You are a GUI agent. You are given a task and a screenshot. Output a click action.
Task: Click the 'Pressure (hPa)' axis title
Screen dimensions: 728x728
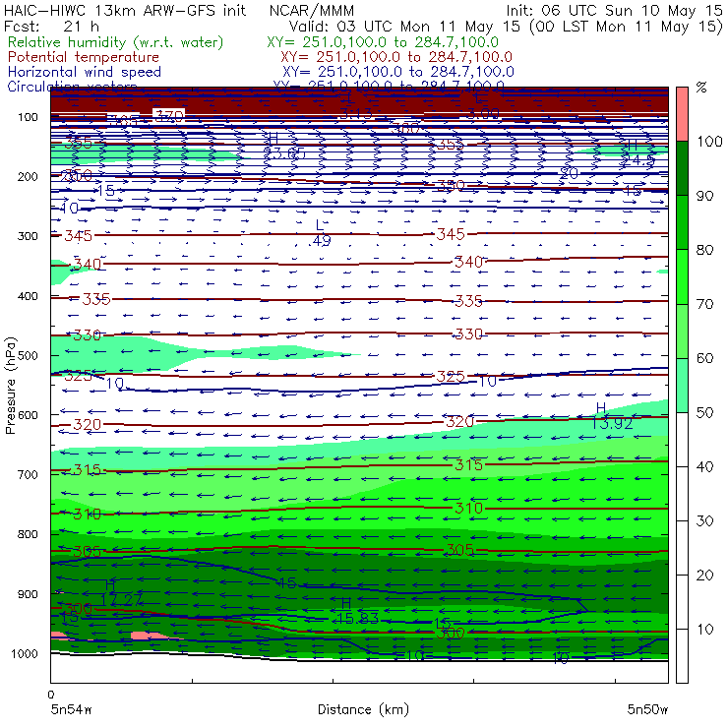pos(10,386)
